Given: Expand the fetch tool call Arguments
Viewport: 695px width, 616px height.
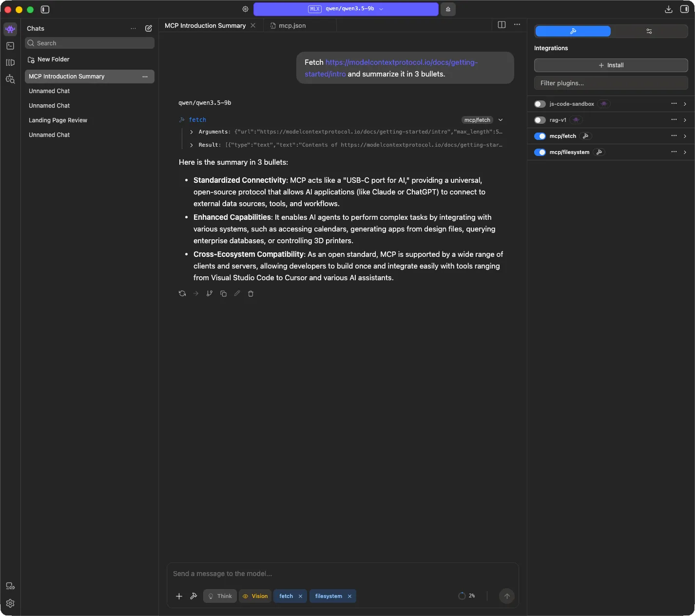Looking at the screenshot, I should point(192,132).
